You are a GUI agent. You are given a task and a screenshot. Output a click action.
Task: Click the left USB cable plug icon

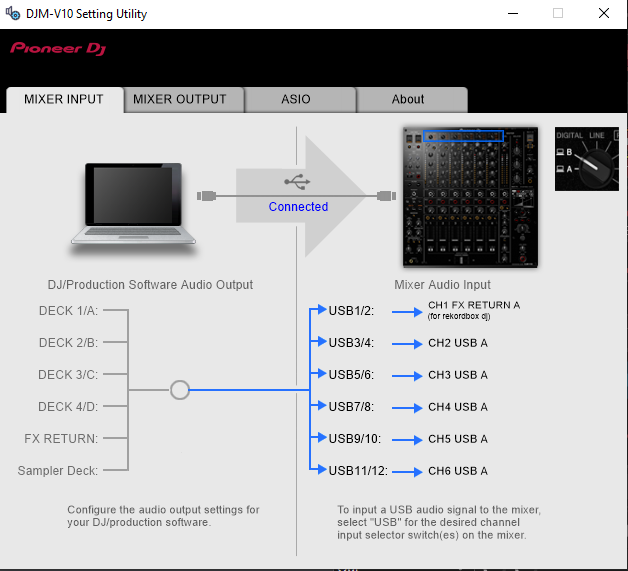(x=207, y=196)
